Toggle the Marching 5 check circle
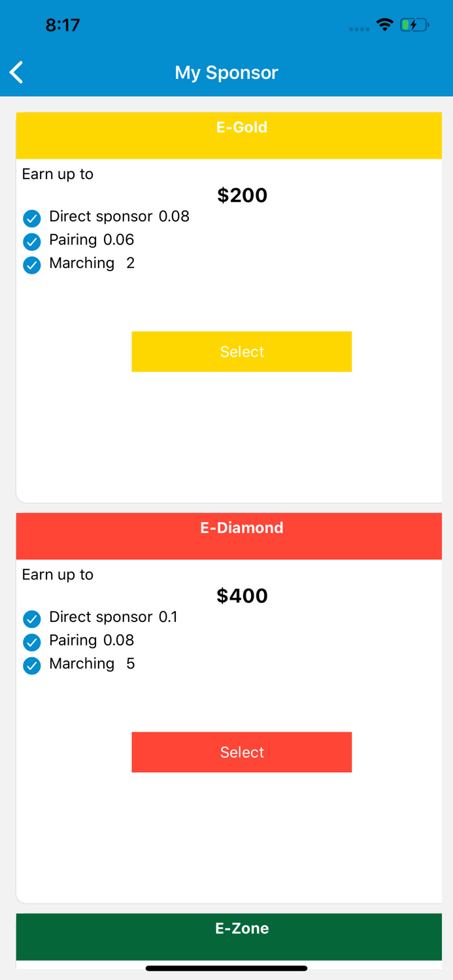 (31, 666)
